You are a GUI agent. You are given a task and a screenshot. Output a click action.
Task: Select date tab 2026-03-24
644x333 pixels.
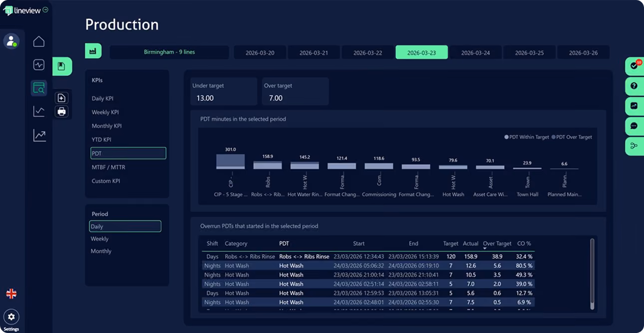pyautogui.click(x=476, y=52)
